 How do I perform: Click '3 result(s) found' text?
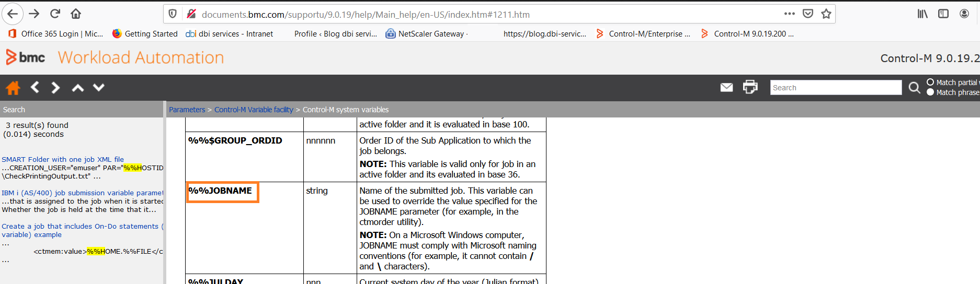tap(37, 125)
